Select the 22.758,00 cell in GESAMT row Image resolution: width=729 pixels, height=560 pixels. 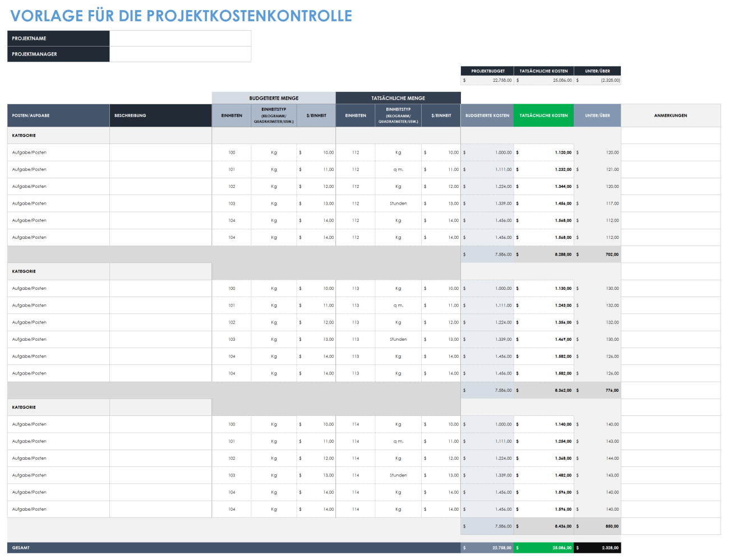[x=487, y=548]
